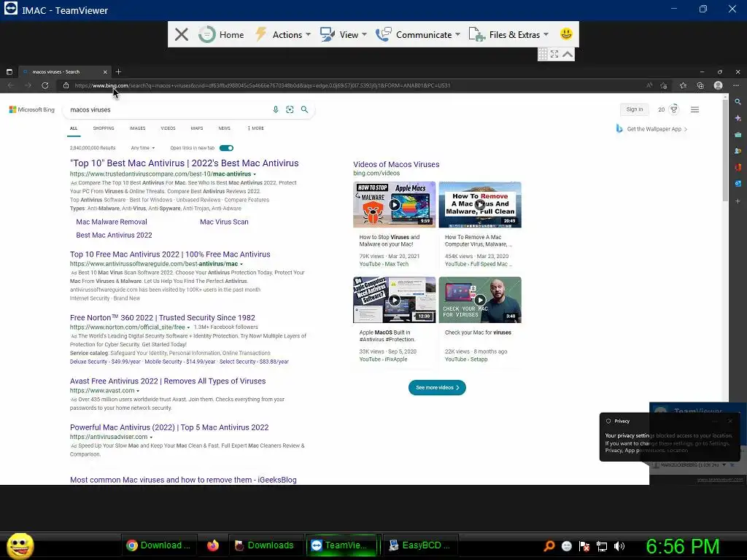Open Edge favorites star icon
747x560 pixels.
683,86
